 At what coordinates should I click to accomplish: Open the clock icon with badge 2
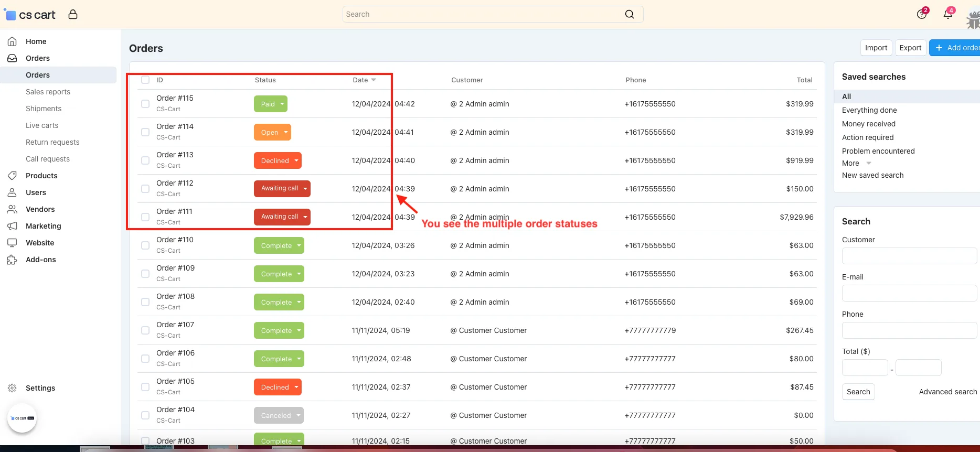tap(922, 14)
